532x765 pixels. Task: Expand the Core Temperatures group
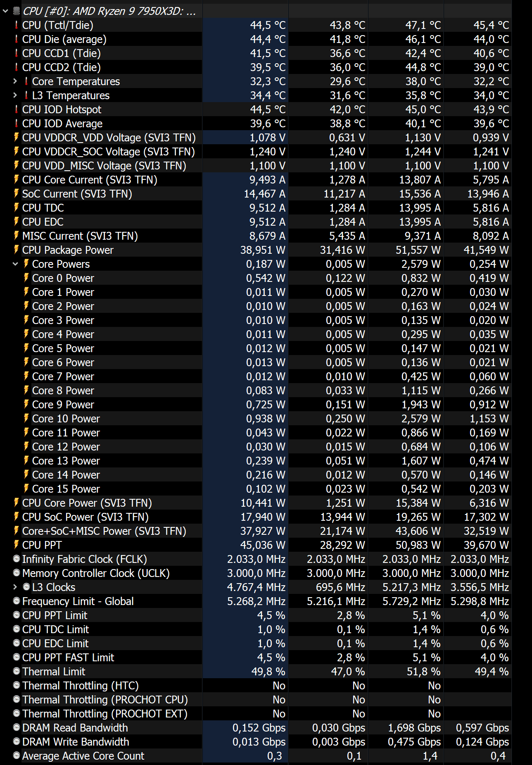click(15, 81)
